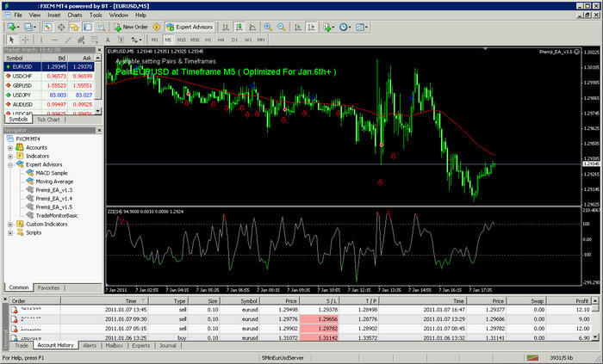Viewport: 603px width, 364px height.
Task: Expand the Indicators tree node
Action: [x=10, y=157]
